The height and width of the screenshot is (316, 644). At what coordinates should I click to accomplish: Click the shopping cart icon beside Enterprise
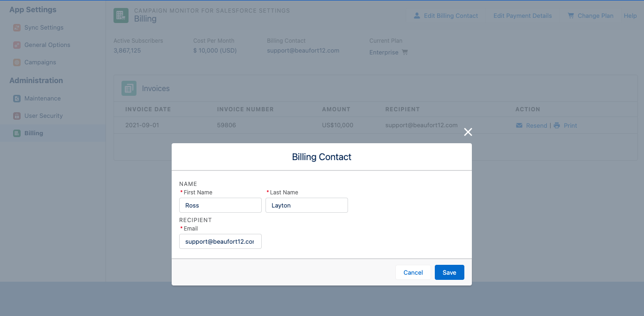click(405, 53)
